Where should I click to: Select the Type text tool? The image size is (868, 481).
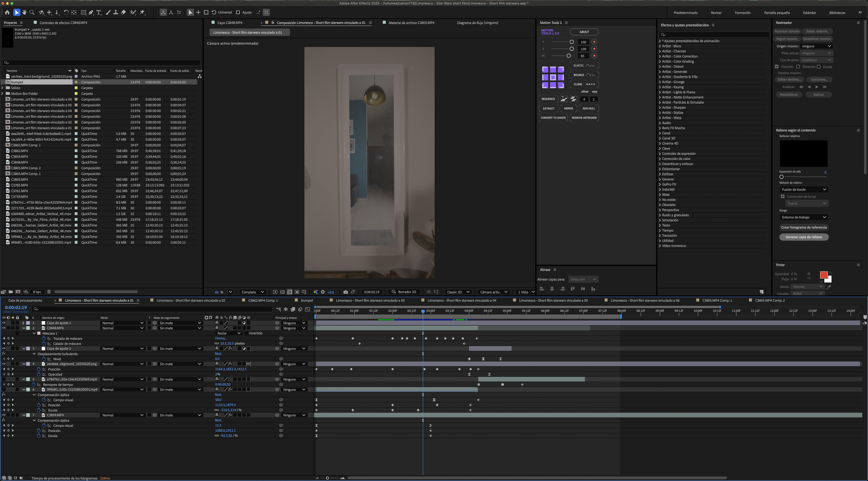(99, 12)
